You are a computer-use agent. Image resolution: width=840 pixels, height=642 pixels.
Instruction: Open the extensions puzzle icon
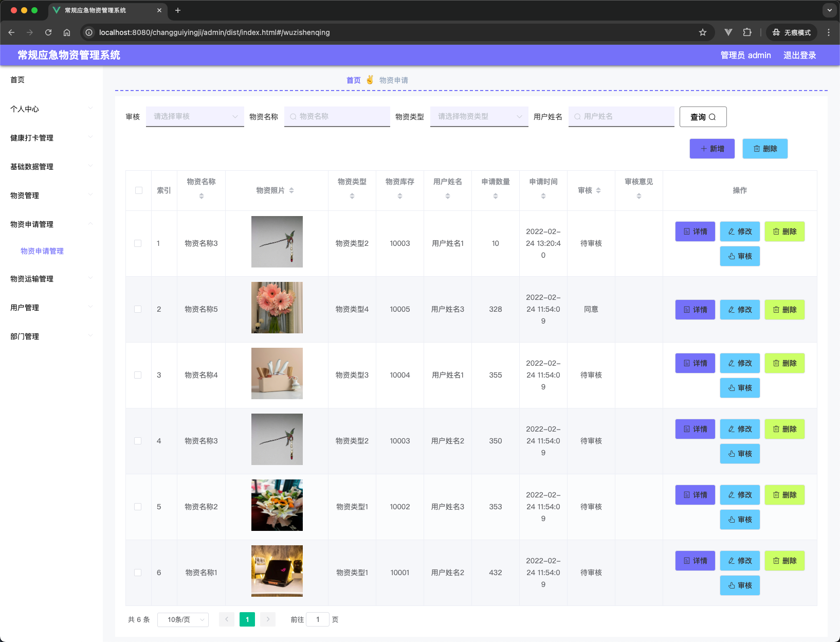point(747,32)
